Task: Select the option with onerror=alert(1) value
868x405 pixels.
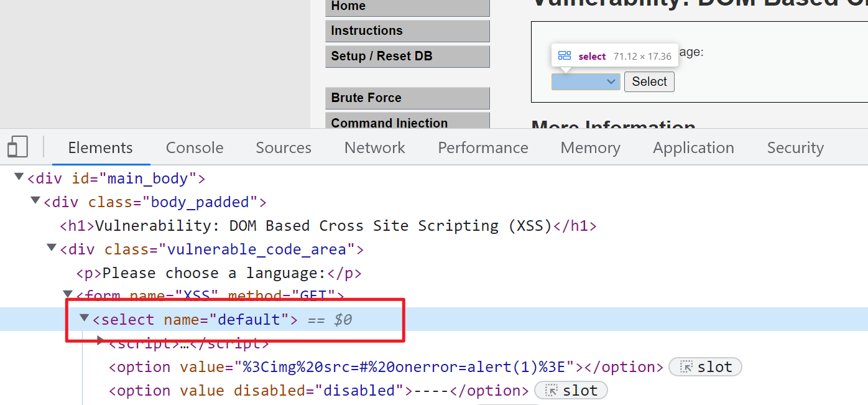Action: pos(386,367)
